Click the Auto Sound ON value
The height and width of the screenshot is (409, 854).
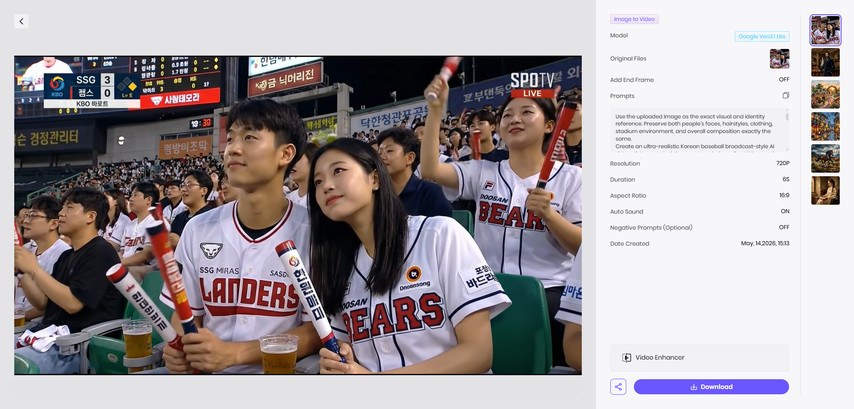pyautogui.click(x=785, y=211)
